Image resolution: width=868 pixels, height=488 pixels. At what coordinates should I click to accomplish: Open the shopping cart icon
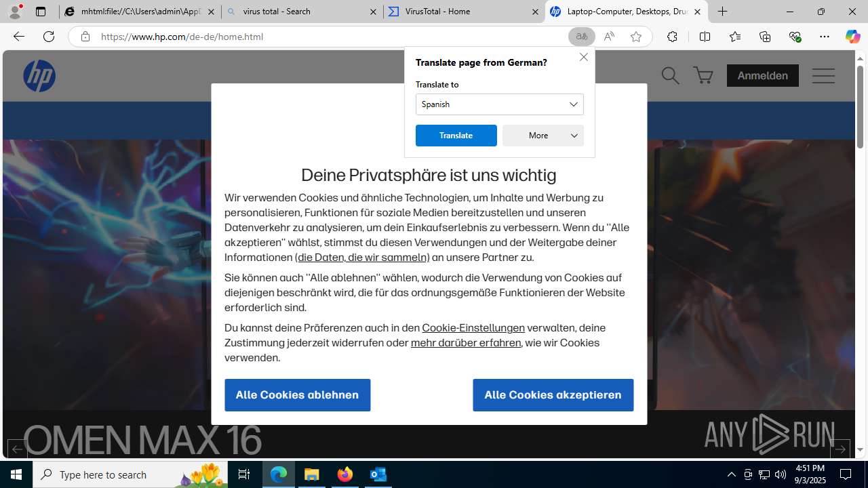pyautogui.click(x=703, y=75)
